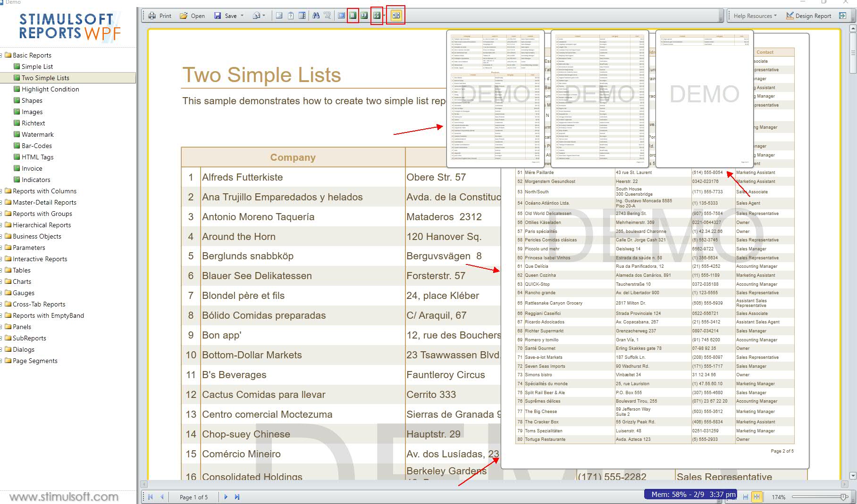Select the Watermark report
The height and width of the screenshot is (504, 857).
tap(37, 134)
